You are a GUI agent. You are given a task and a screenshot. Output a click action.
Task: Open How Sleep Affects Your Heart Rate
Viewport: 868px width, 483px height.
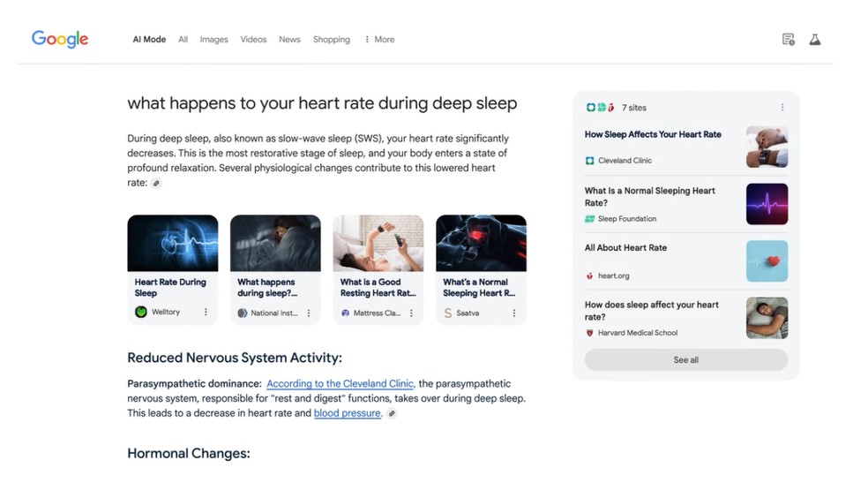[x=653, y=134]
